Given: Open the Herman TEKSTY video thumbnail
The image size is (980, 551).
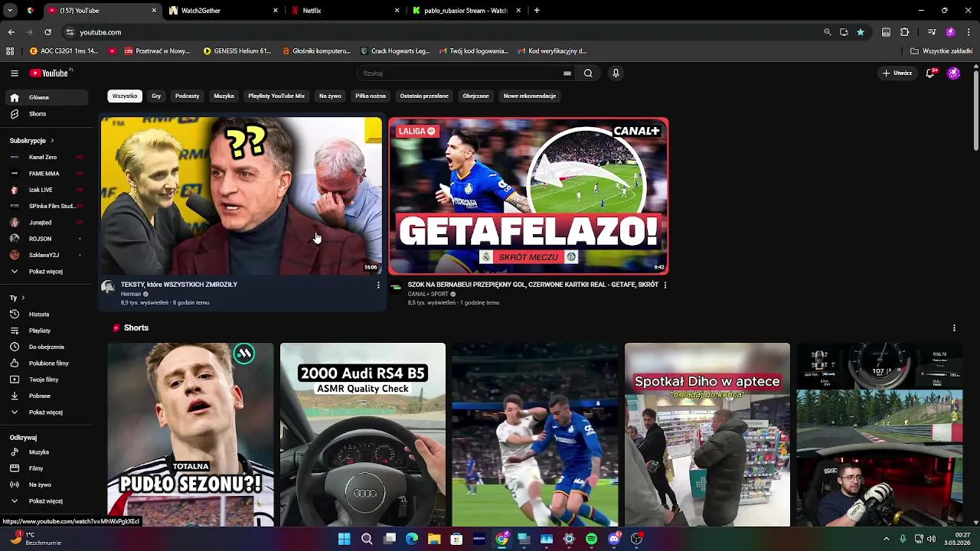Looking at the screenshot, I should (241, 196).
